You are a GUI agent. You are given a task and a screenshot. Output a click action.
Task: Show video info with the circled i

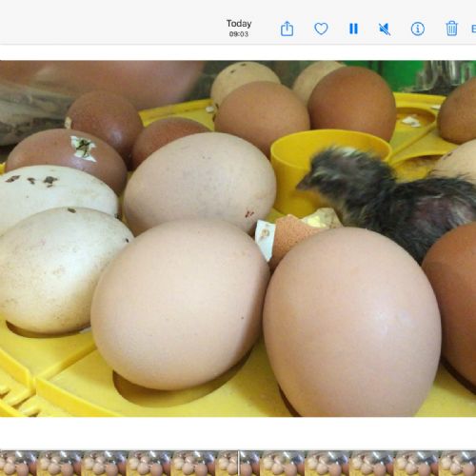tap(418, 29)
